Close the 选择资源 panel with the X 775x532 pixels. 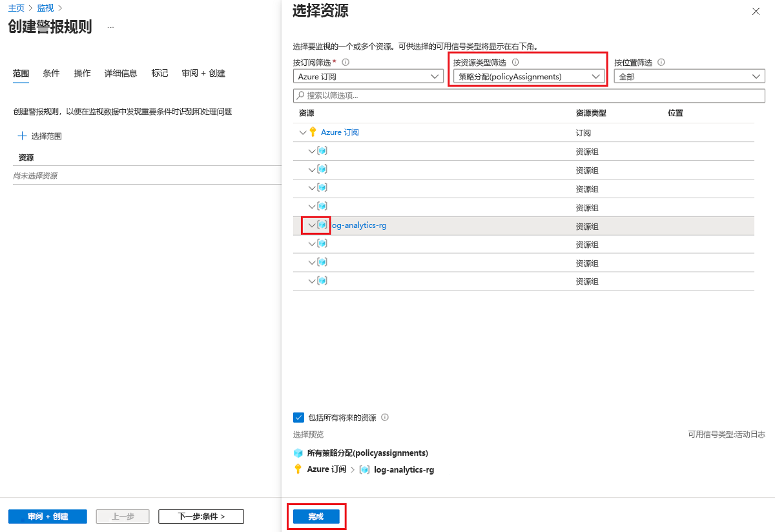coord(756,11)
